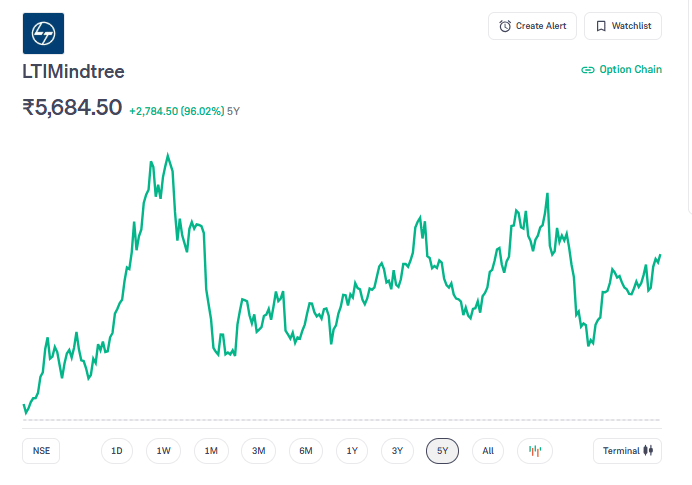Screen dimensions: 692x485
Task: Add stock using Watchlist button
Action: [623, 26]
